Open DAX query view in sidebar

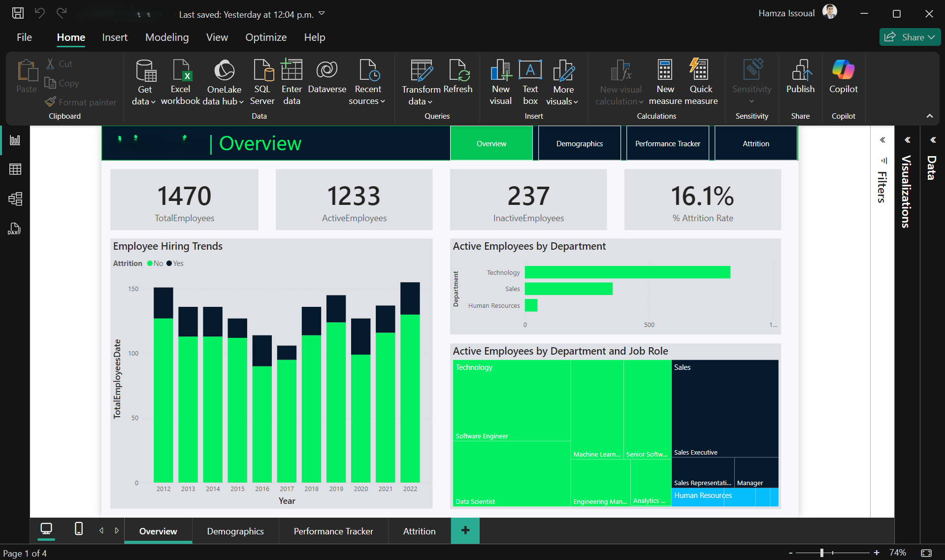pos(14,229)
